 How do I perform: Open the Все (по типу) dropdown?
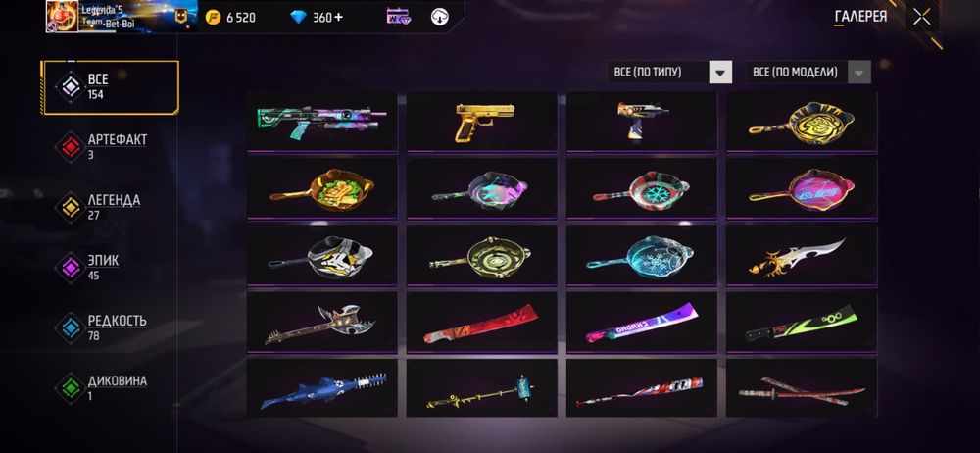pyautogui.click(x=669, y=72)
